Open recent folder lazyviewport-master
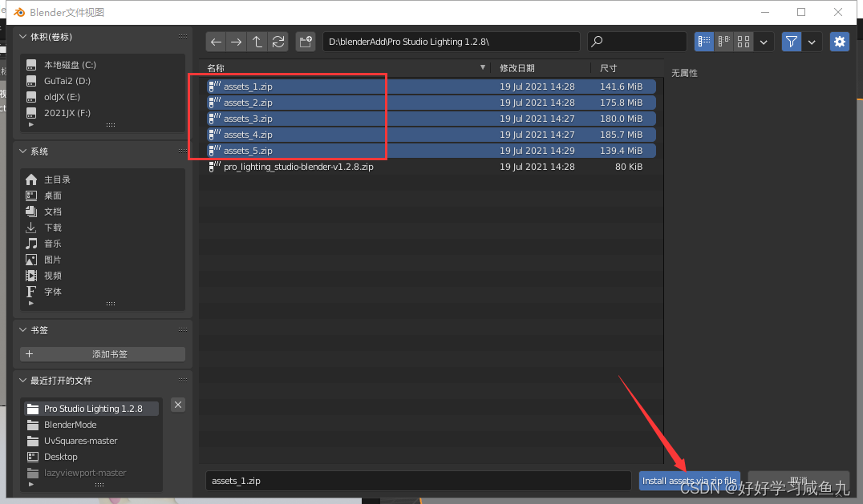Viewport: 863px width, 504px height. coord(91,473)
